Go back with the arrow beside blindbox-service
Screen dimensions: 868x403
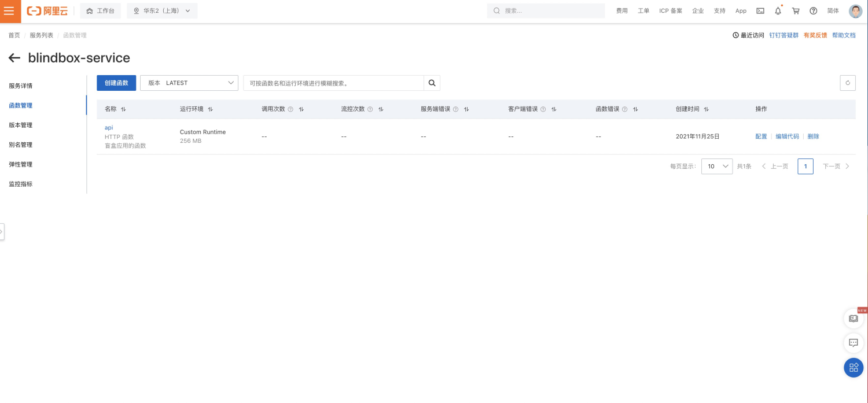tap(14, 58)
